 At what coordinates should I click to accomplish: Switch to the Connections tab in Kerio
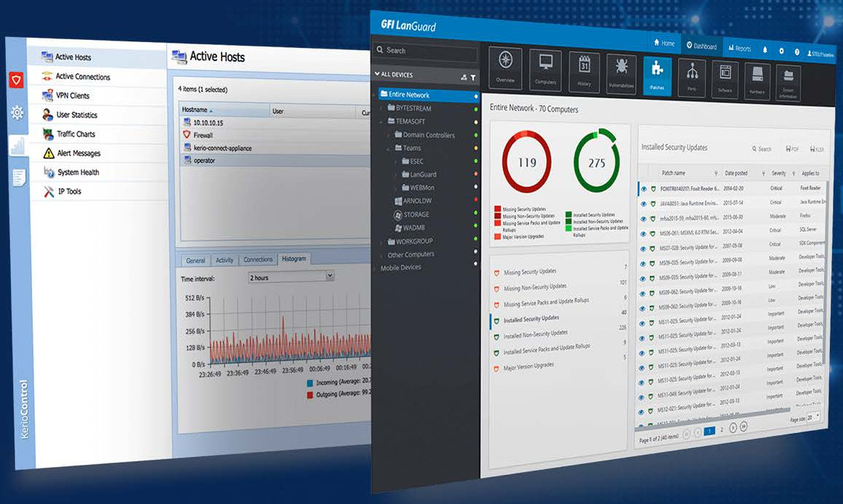[258, 259]
